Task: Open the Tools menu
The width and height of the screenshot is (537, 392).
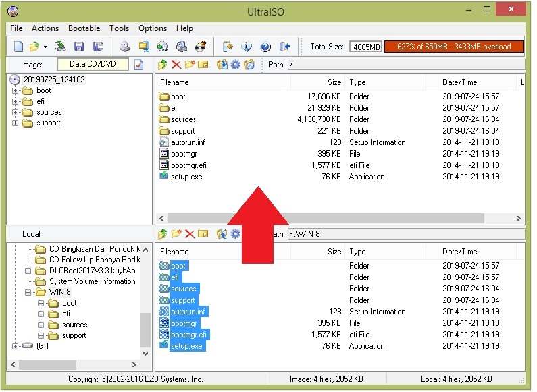Action: pyautogui.click(x=119, y=28)
